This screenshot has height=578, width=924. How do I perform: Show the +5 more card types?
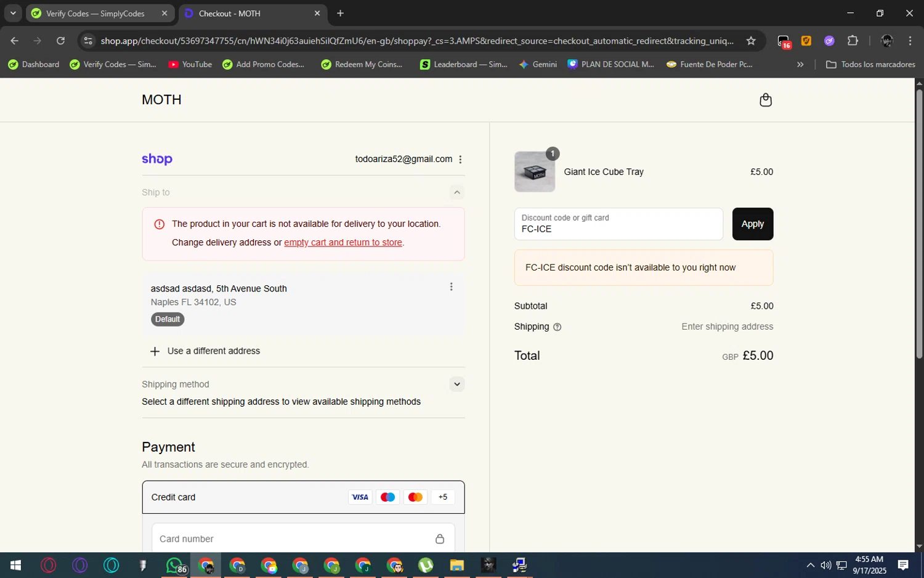click(443, 497)
